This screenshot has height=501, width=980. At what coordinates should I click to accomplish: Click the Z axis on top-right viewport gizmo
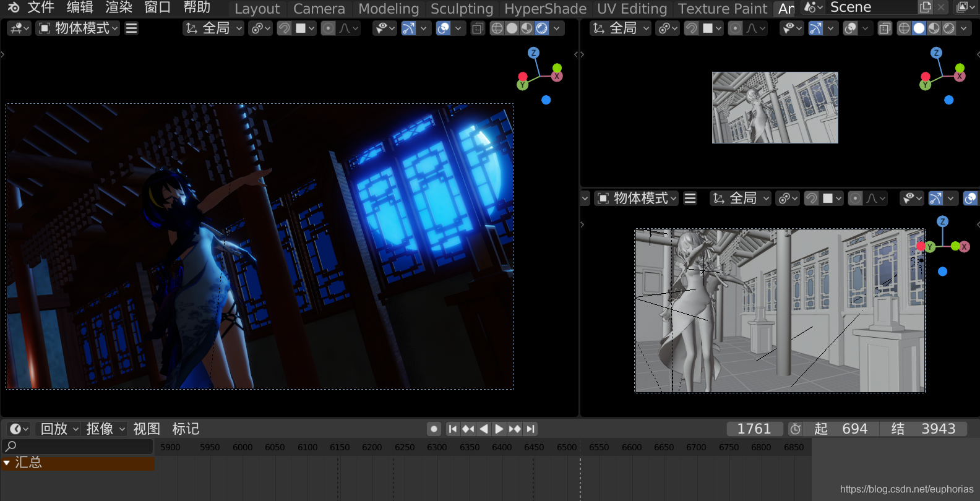pos(936,53)
